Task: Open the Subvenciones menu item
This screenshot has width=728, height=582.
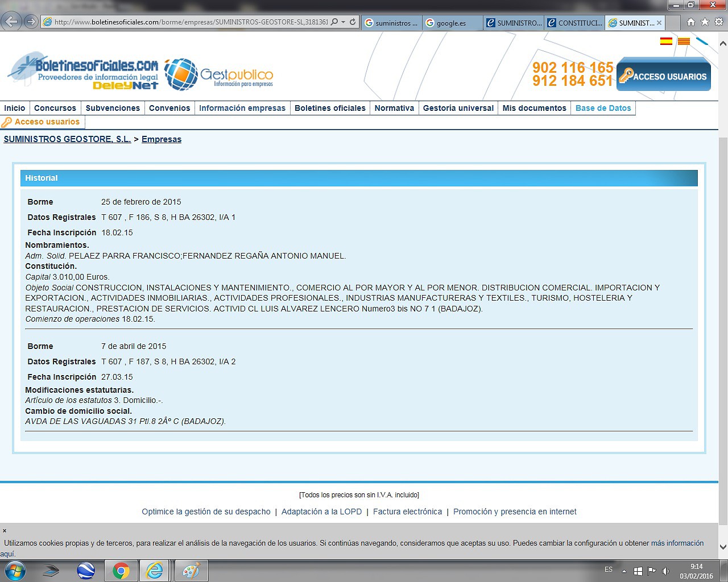Action: (x=113, y=108)
